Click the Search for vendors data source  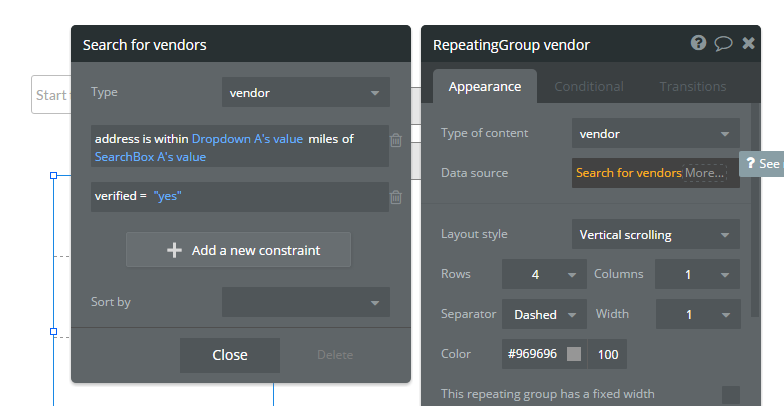(x=628, y=173)
